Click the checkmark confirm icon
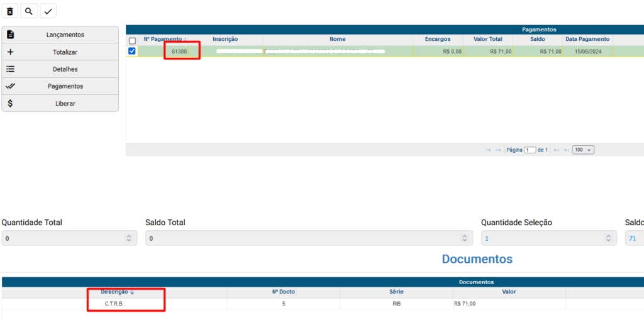This screenshot has height=320, width=644. click(x=48, y=11)
